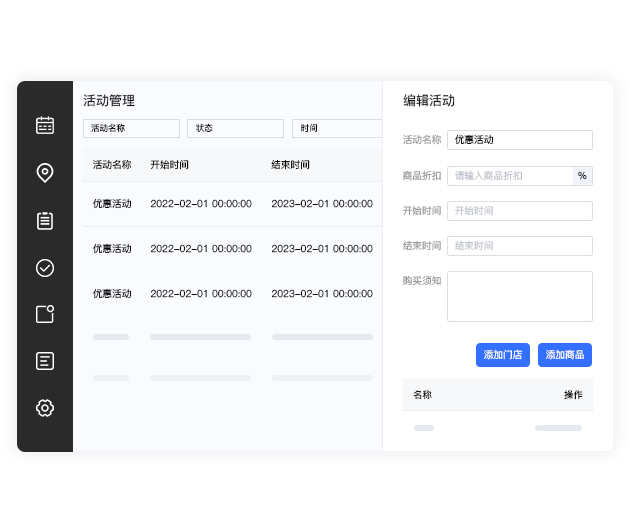
Task: Click the notification square sidebar icon
Action: [45, 314]
